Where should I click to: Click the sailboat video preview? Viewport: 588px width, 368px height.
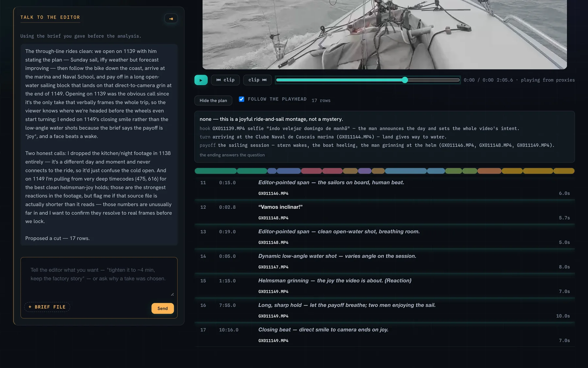384,34
